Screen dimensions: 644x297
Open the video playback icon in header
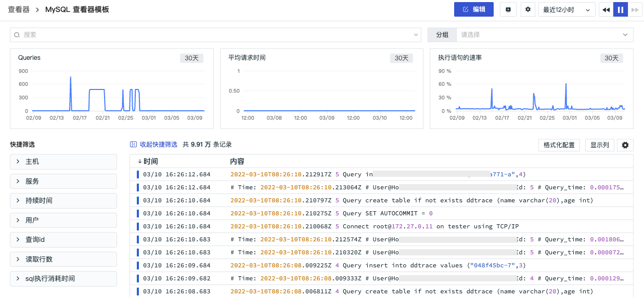click(x=508, y=9)
